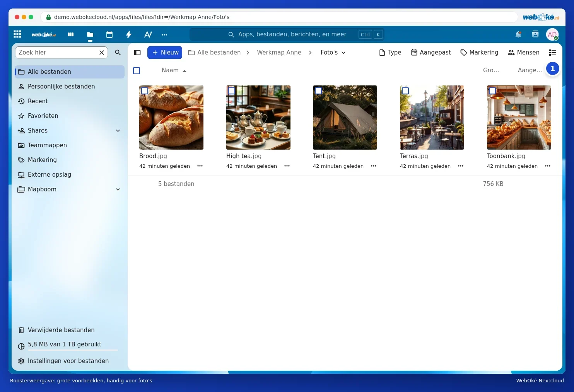The image size is (574, 392).
Task: Go to Persoonlijke bestanden
Action: (x=70, y=87)
